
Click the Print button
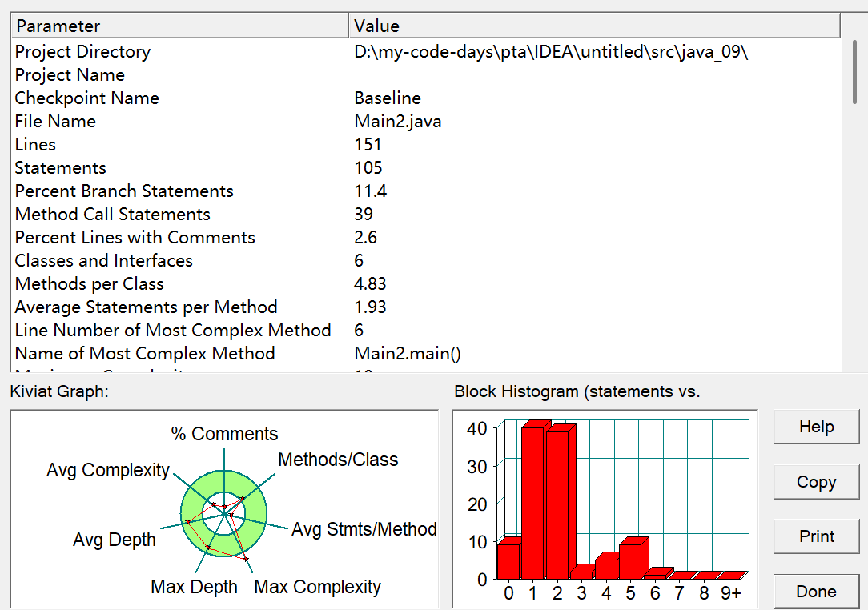[x=816, y=536]
